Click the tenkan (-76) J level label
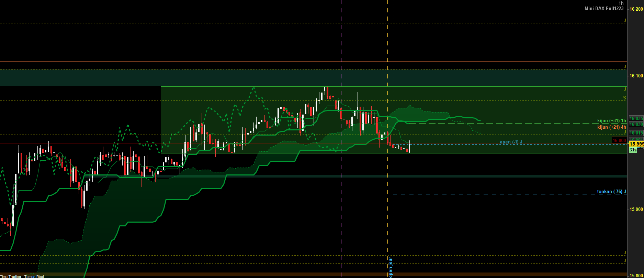Image resolution: width=644 pixels, height=278 pixels. (x=611, y=192)
